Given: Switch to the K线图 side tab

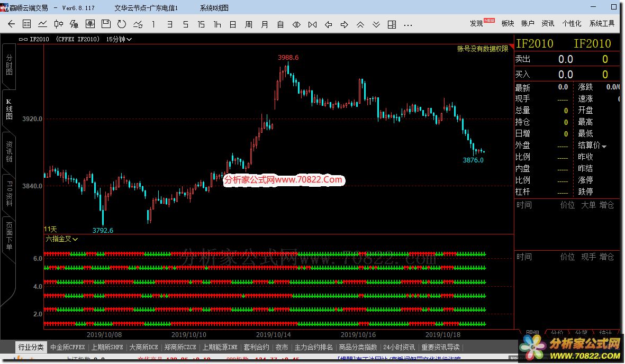Looking at the screenshot, I should click(9, 109).
